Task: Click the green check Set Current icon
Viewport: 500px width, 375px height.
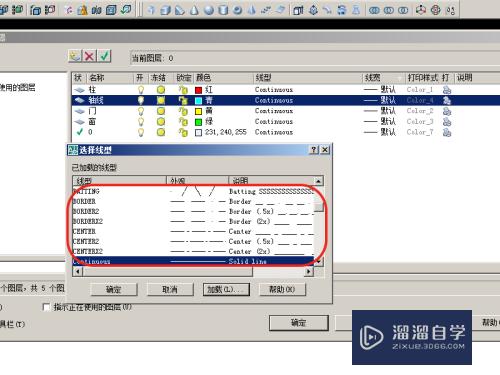Action: tap(104, 56)
